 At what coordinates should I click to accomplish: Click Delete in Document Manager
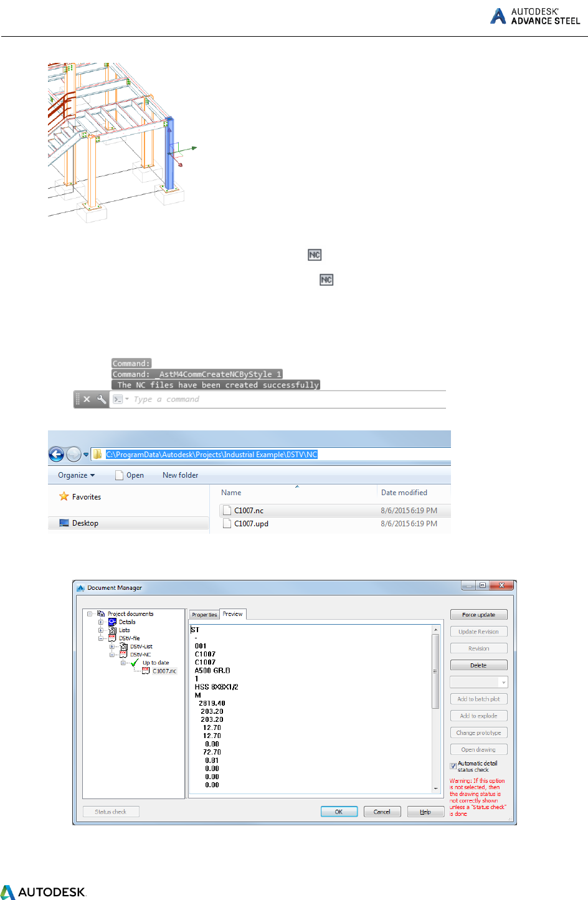tap(479, 665)
